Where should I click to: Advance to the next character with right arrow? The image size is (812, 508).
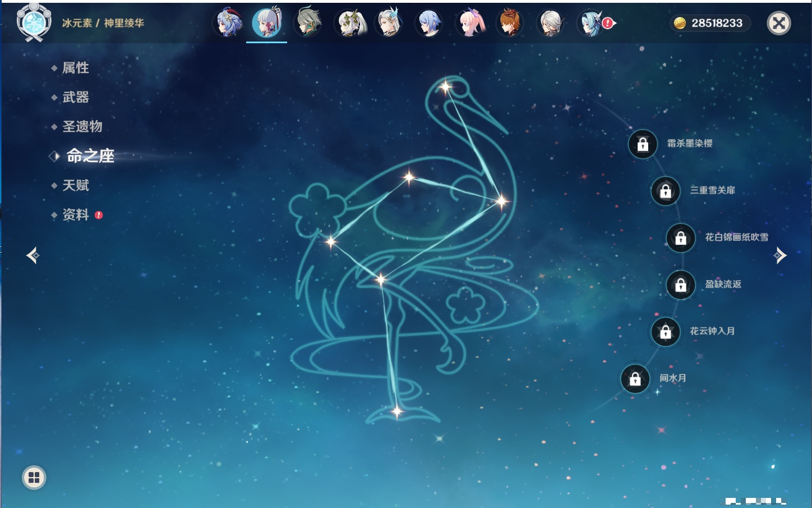pyautogui.click(x=779, y=255)
